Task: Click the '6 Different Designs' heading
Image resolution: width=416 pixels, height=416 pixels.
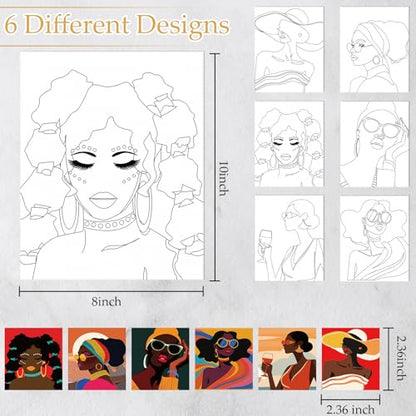Action: [x=117, y=24]
